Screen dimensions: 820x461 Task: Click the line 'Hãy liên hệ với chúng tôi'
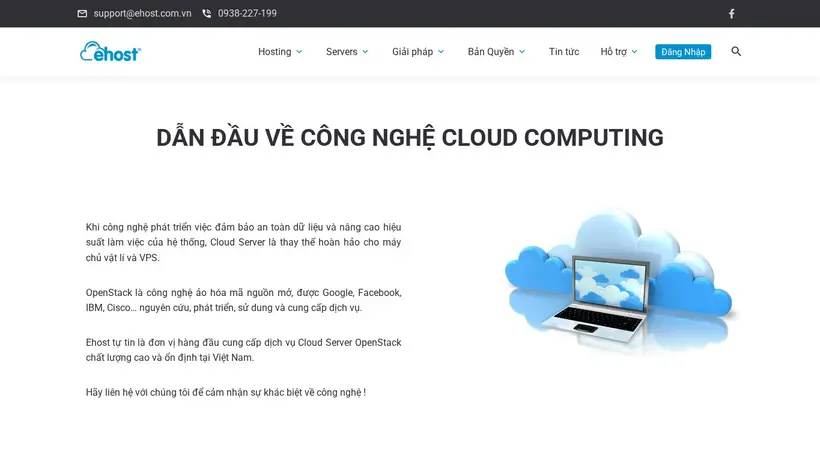coord(226,392)
